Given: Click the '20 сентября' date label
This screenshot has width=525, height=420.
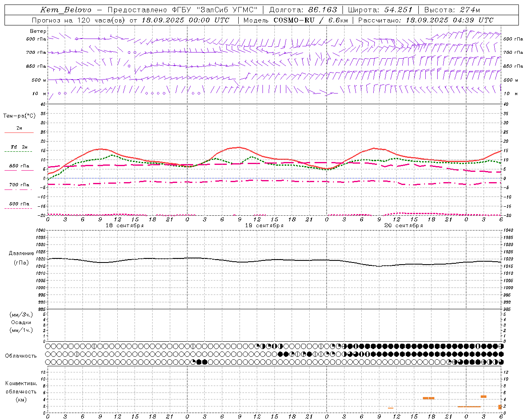Looking at the screenshot, I should click(x=404, y=226).
